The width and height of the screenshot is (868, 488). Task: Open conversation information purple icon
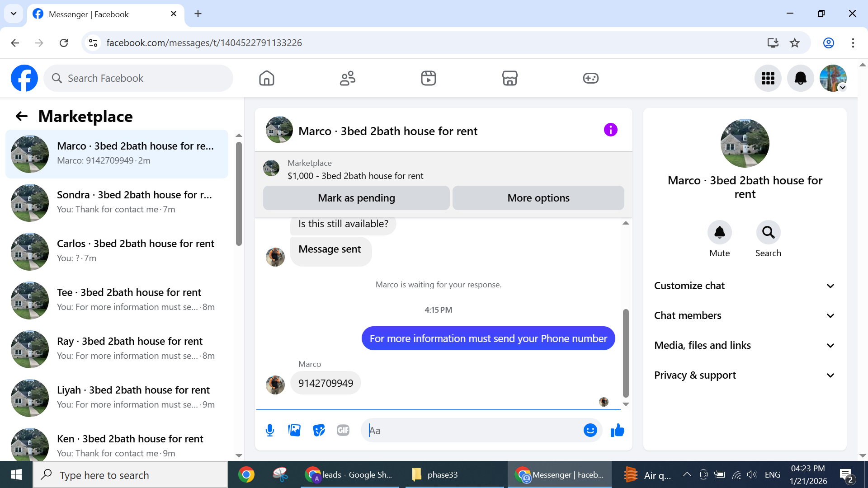click(x=610, y=130)
